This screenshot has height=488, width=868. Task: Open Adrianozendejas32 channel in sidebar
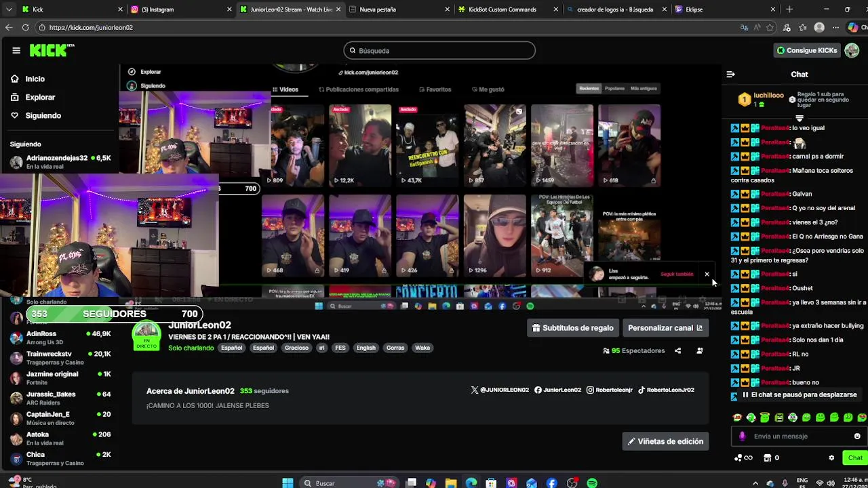point(60,162)
